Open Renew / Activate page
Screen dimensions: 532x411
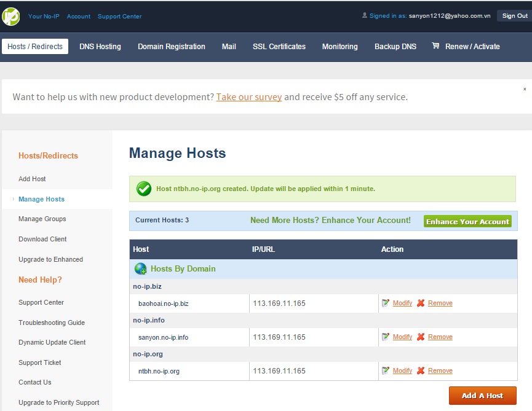472,47
